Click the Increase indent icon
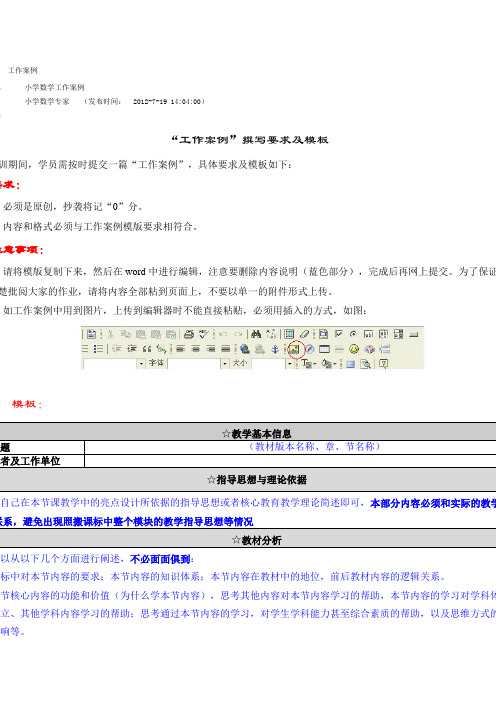The width and height of the screenshot is (496, 702). click(x=132, y=349)
